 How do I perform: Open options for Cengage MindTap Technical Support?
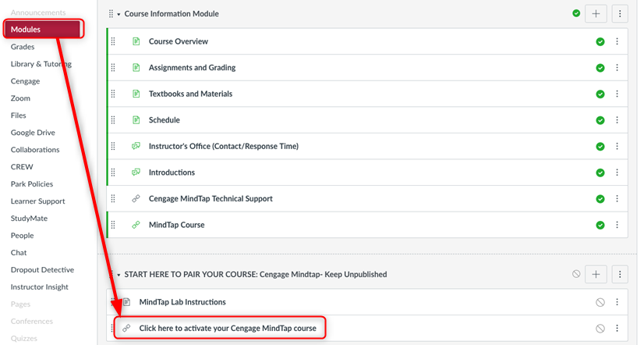(x=617, y=199)
